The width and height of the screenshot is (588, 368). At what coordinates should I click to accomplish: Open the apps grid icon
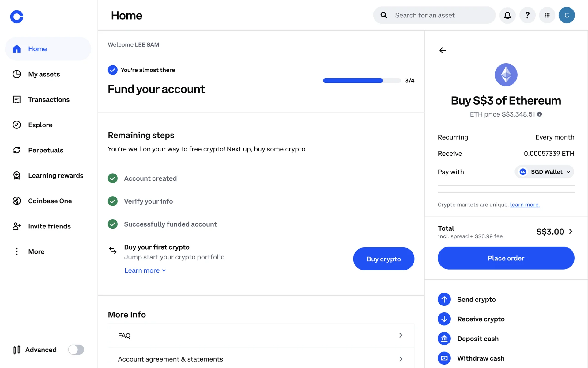[547, 15]
